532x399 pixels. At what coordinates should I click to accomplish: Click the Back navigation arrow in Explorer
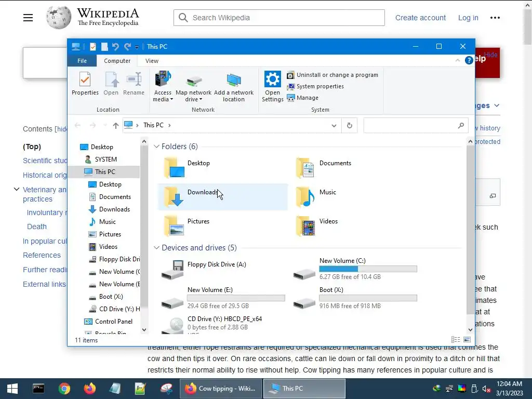pyautogui.click(x=78, y=126)
